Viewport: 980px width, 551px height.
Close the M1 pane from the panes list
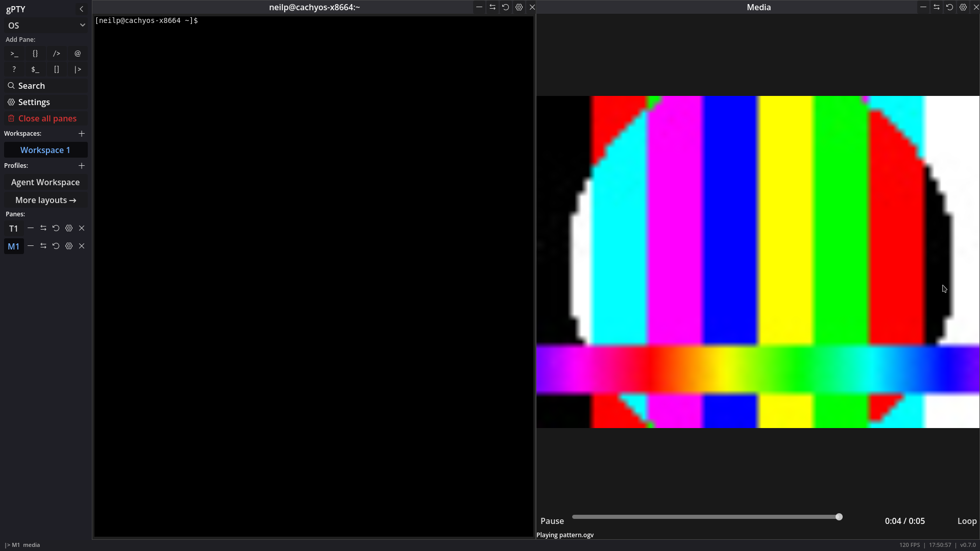(82, 246)
